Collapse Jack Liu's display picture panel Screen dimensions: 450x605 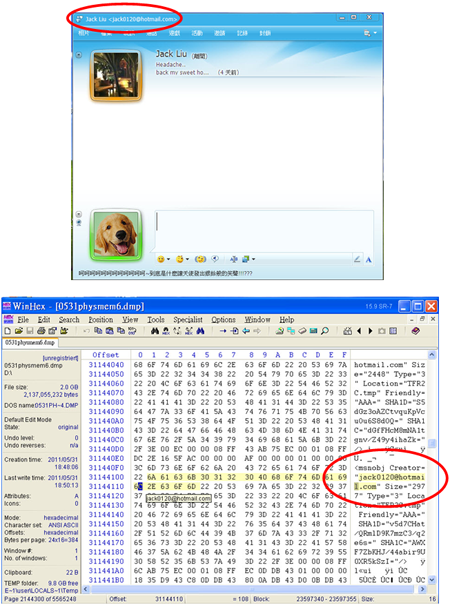point(79,55)
